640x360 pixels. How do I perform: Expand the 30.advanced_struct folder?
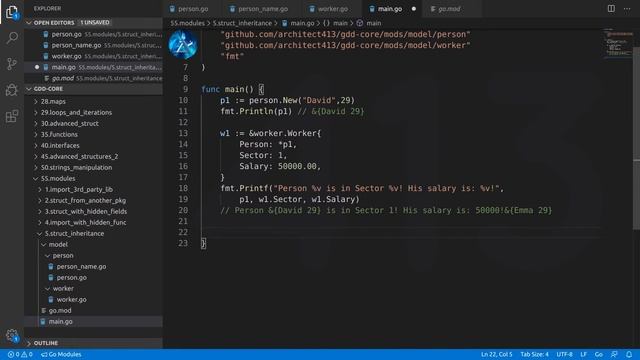[x=93, y=123]
